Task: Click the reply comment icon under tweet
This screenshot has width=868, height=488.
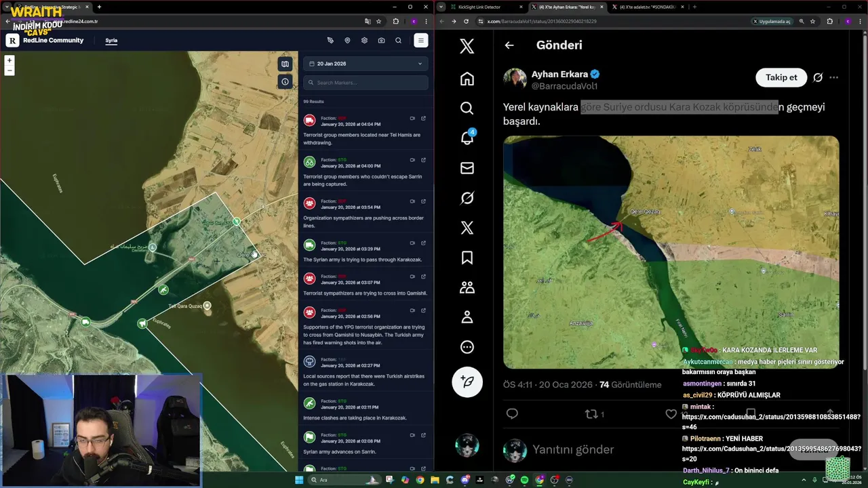Action: (512, 413)
